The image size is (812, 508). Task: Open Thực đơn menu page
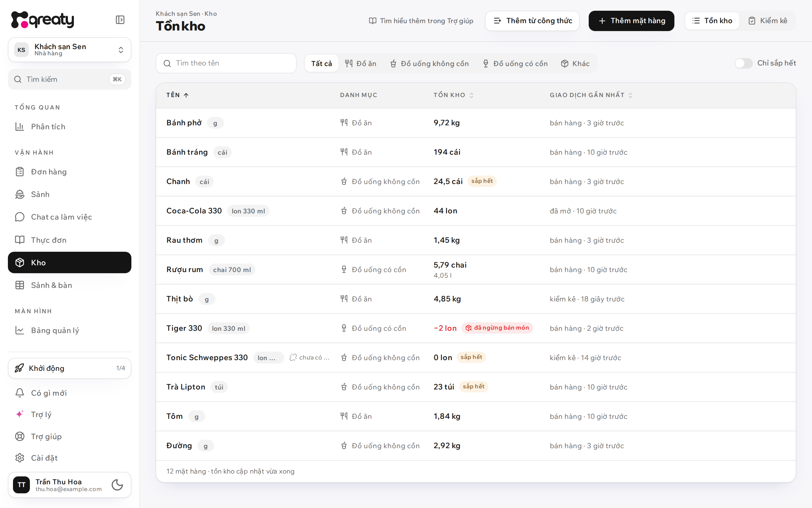(x=69, y=240)
